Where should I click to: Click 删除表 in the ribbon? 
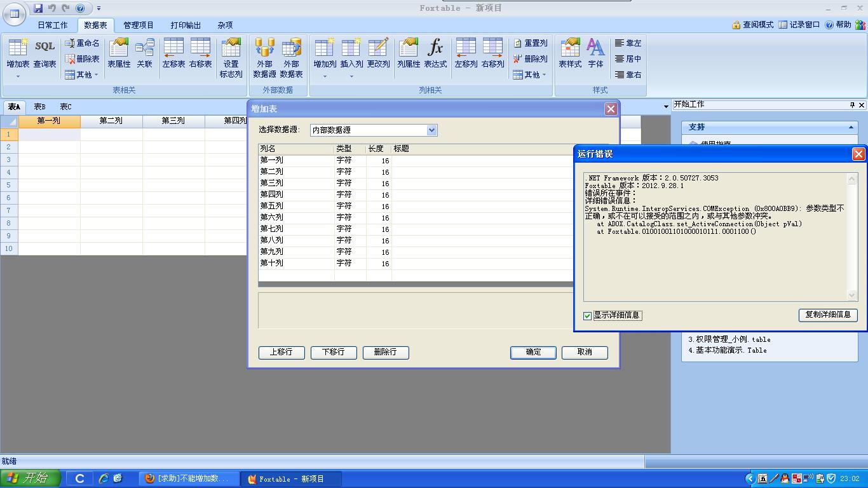pos(82,59)
